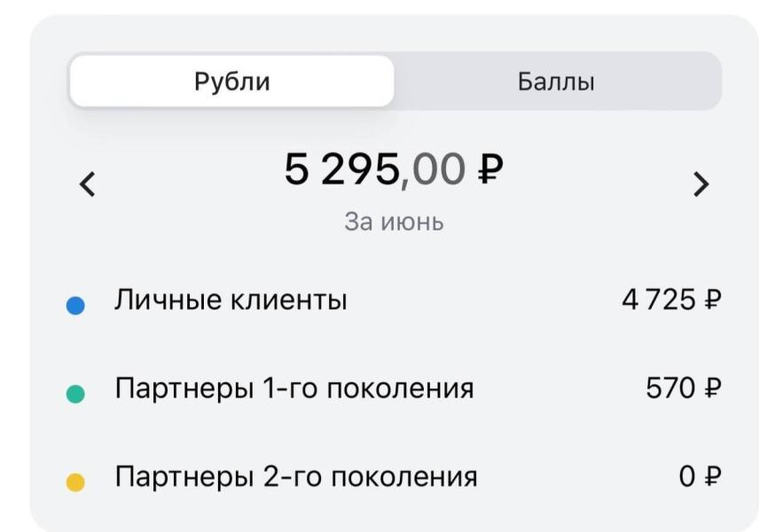
Task: Switch to the Баллы tab
Action: click(556, 81)
